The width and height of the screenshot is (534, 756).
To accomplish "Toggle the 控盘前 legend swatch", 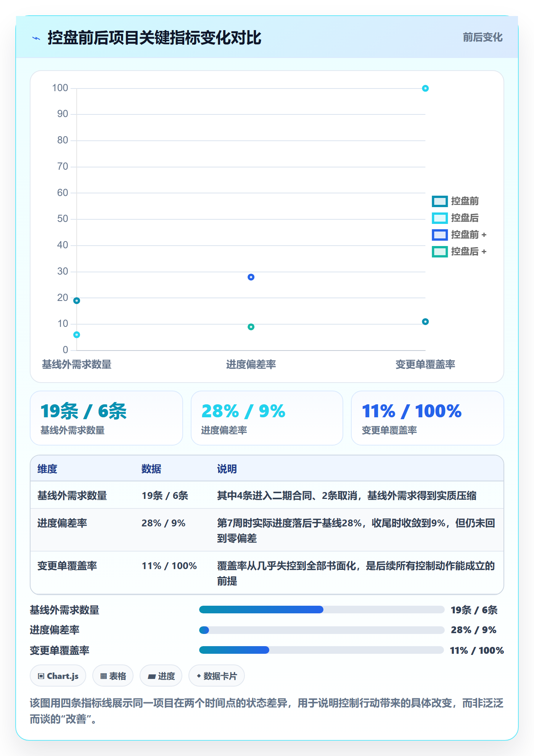I will pyautogui.click(x=439, y=201).
